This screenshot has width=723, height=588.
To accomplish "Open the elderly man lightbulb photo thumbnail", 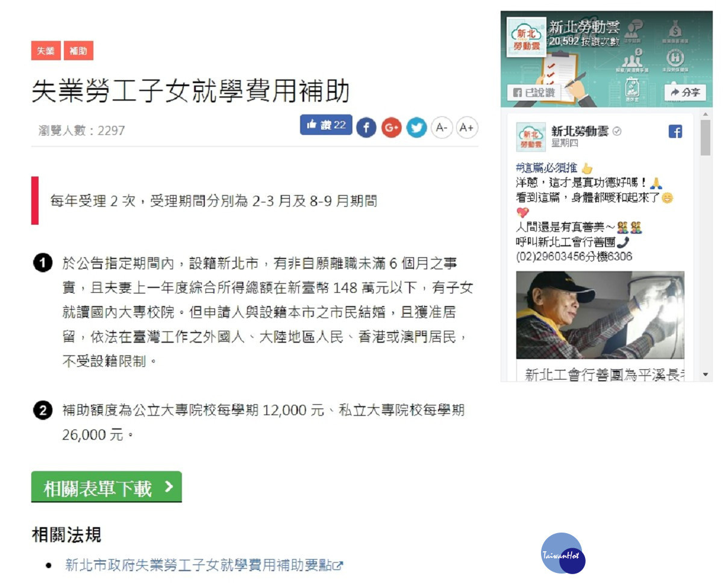I will [x=600, y=315].
